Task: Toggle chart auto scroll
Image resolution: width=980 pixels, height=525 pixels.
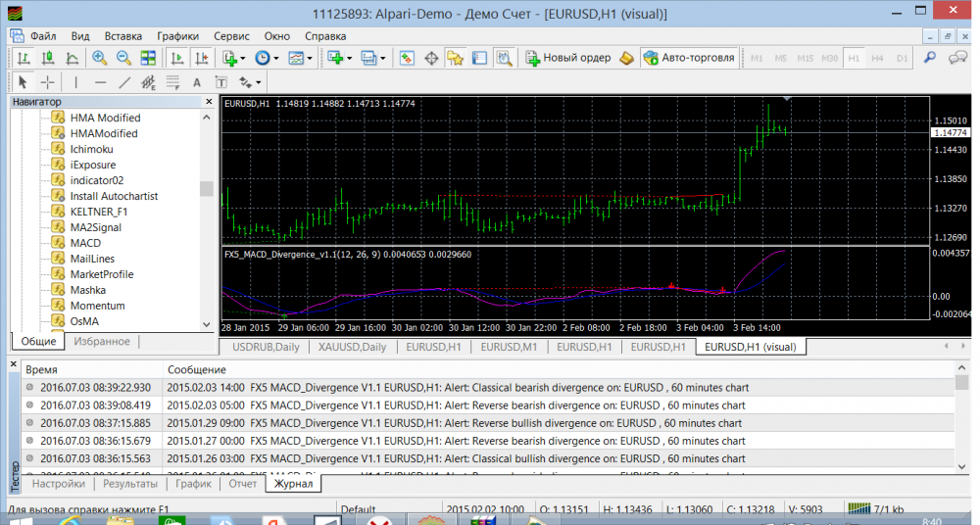Action: point(175,58)
